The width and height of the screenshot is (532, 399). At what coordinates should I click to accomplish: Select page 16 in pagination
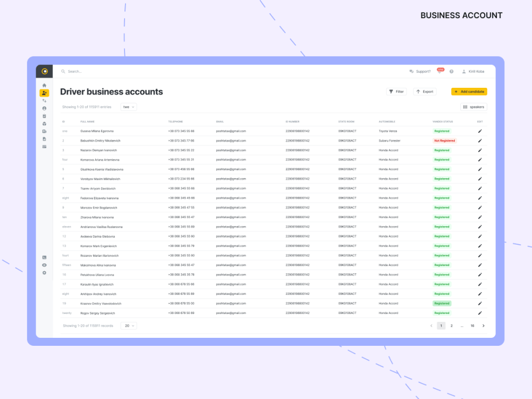click(x=472, y=326)
